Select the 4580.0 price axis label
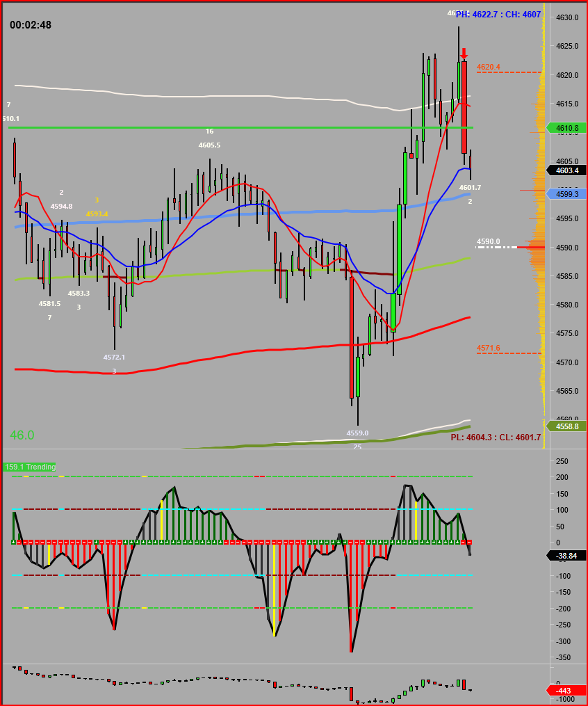Screen dimensions: 588x706 click(567, 305)
